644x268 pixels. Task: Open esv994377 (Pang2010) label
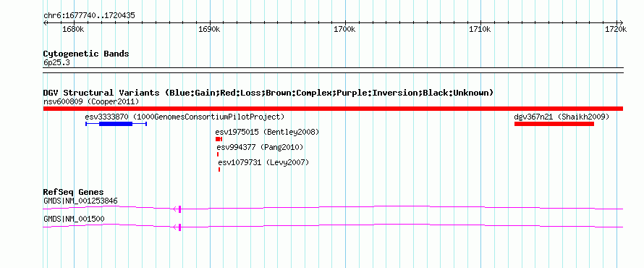pos(260,147)
